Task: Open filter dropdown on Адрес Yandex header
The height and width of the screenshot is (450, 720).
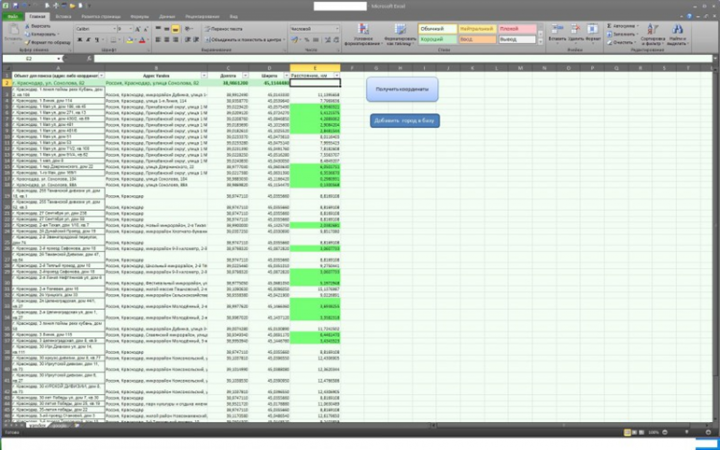Action: [204, 75]
